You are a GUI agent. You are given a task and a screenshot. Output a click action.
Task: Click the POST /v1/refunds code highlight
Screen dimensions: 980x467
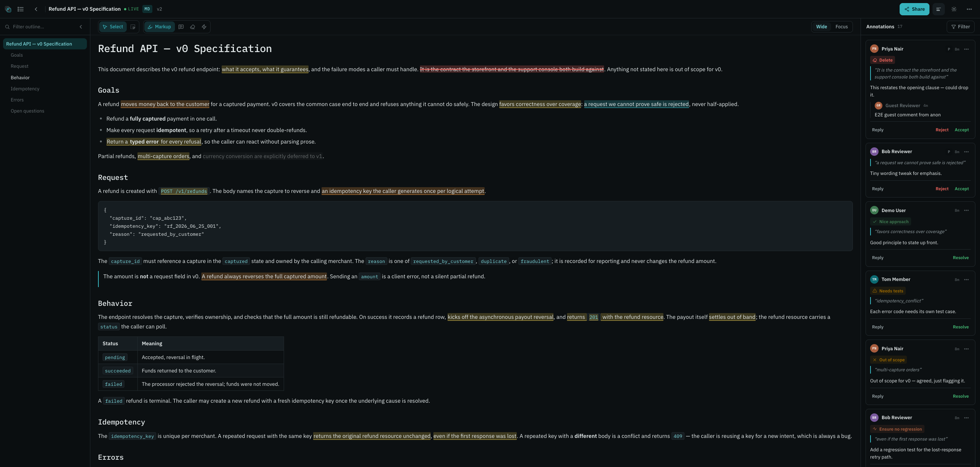click(x=184, y=191)
